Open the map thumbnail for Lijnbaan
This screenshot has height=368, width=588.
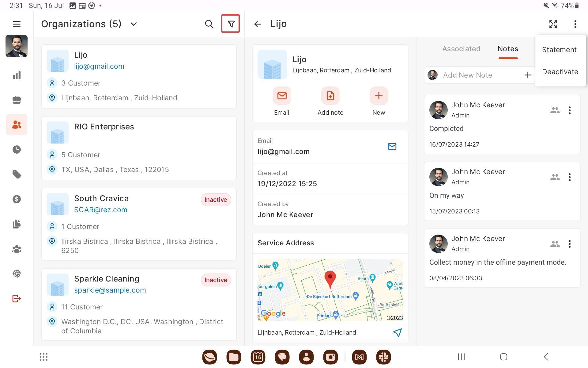coord(330,290)
